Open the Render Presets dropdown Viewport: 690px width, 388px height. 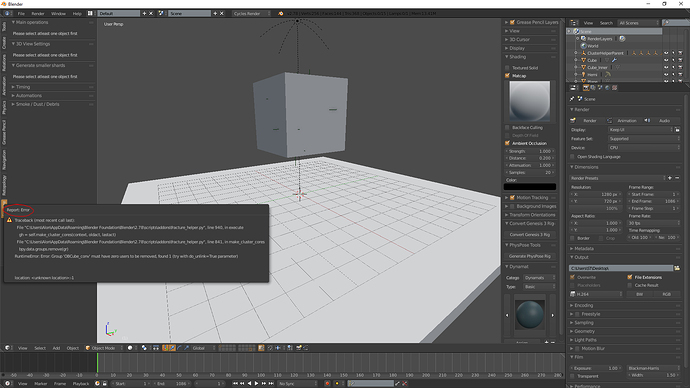pyautogui.click(x=617, y=178)
